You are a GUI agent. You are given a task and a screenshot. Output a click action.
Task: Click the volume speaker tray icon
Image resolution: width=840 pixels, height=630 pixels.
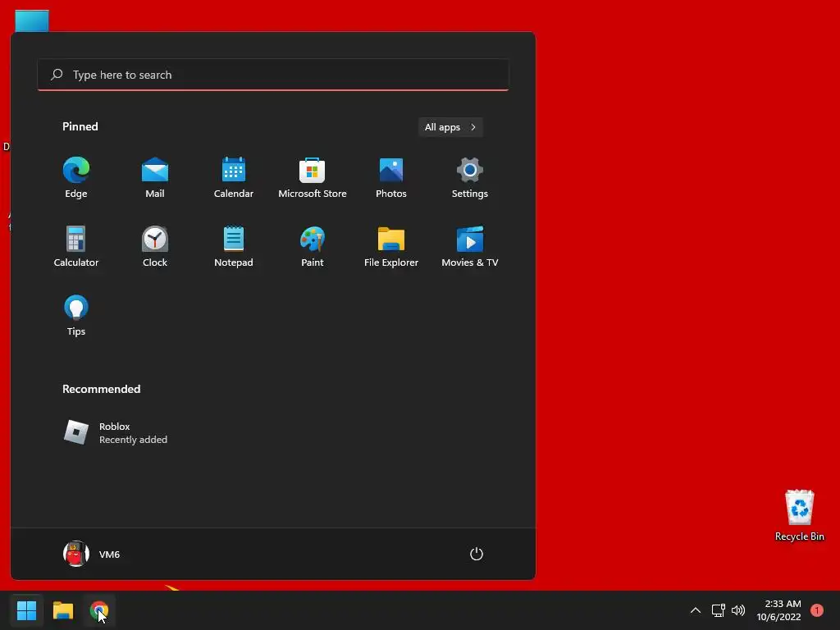[x=738, y=610]
